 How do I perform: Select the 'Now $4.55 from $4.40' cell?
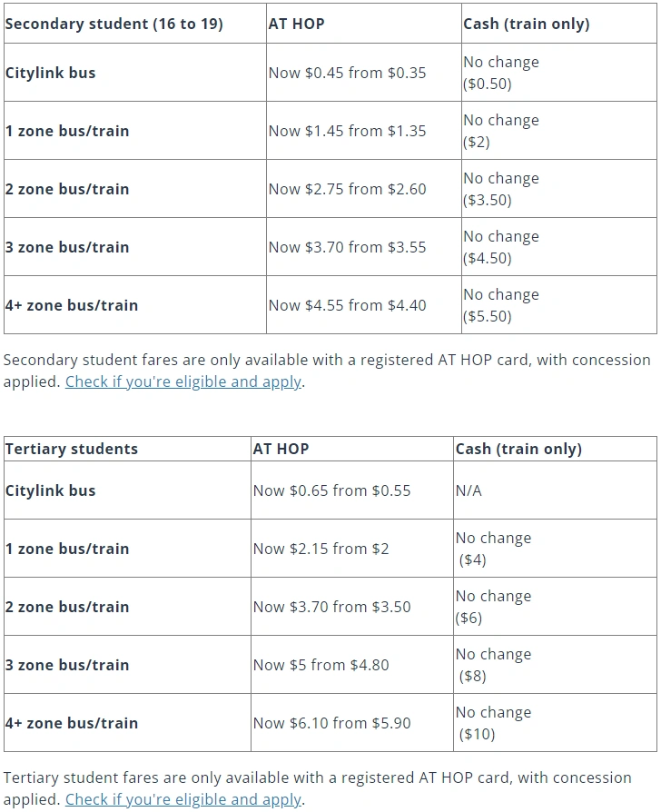click(x=347, y=305)
